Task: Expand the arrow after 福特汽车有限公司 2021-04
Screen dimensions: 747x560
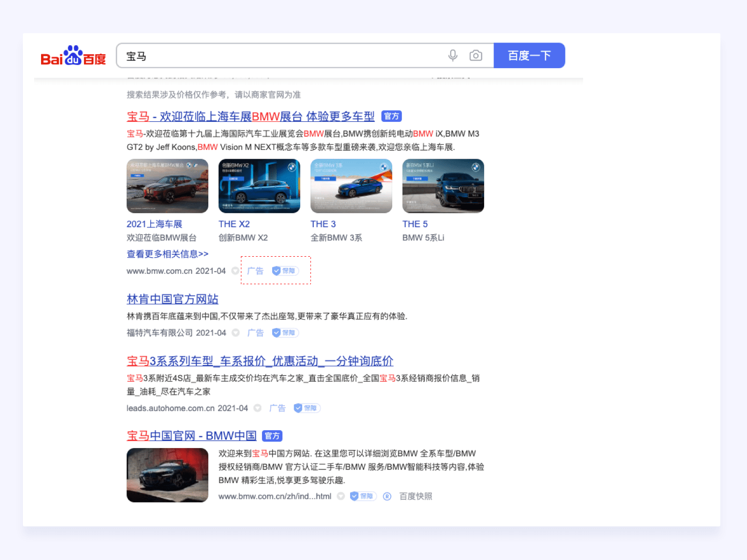Action: click(x=236, y=333)
